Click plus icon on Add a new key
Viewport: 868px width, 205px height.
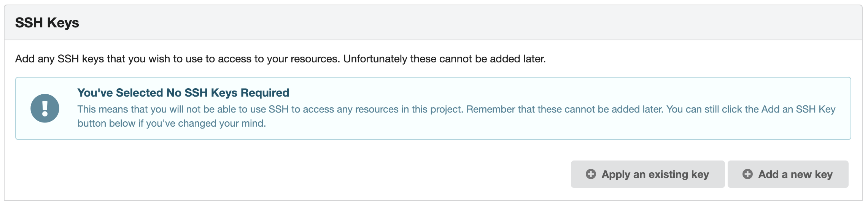point(747,174)
